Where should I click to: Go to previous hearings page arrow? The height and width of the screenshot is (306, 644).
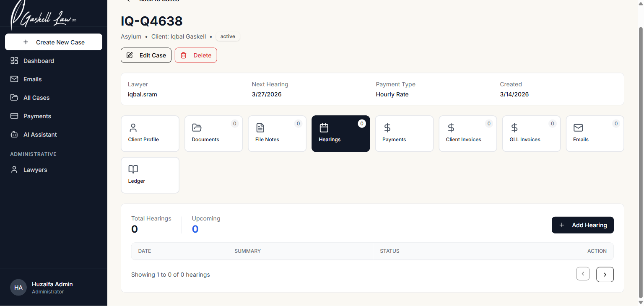(x=583, y=274)
